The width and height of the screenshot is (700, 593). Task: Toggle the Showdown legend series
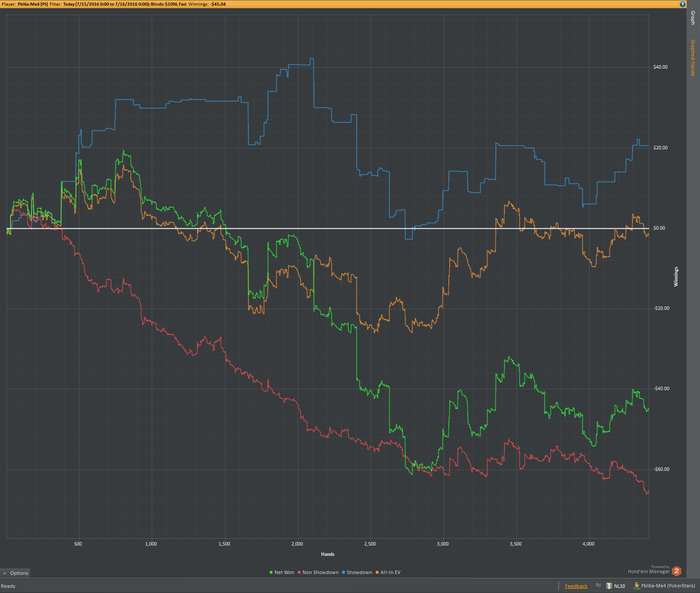[357, 572]
